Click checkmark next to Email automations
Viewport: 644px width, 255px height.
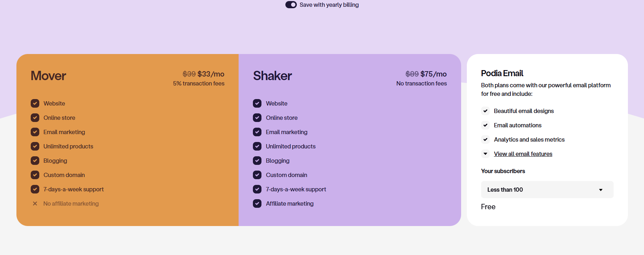485,125
